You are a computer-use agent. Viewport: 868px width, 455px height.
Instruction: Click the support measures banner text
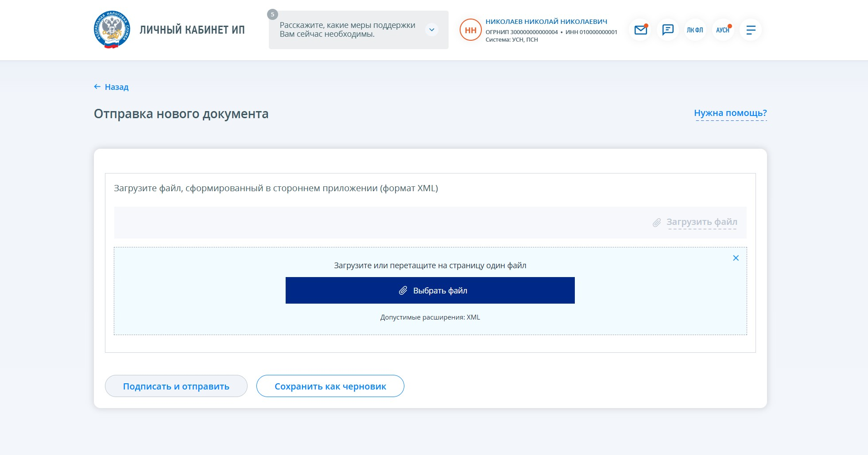coord(347,30)
